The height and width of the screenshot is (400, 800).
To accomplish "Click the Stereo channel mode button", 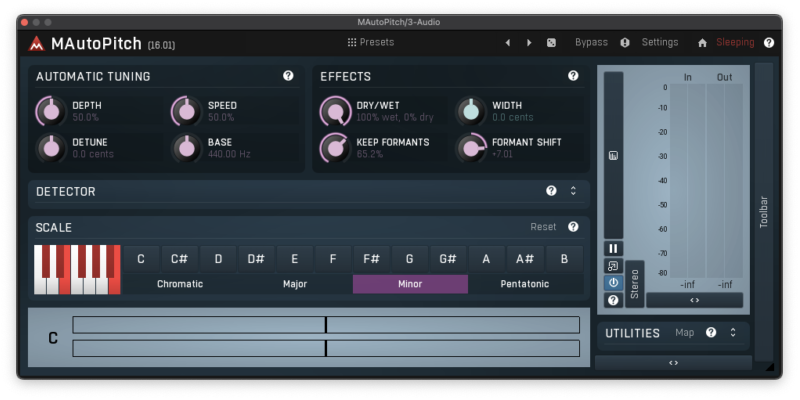I will pos(634,284).
